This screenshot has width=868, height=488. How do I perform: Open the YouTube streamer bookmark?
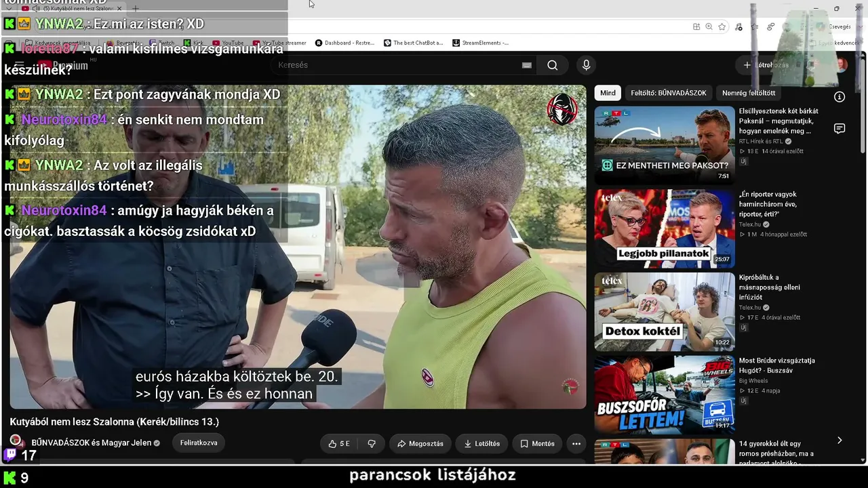click(x=279, y=43)
